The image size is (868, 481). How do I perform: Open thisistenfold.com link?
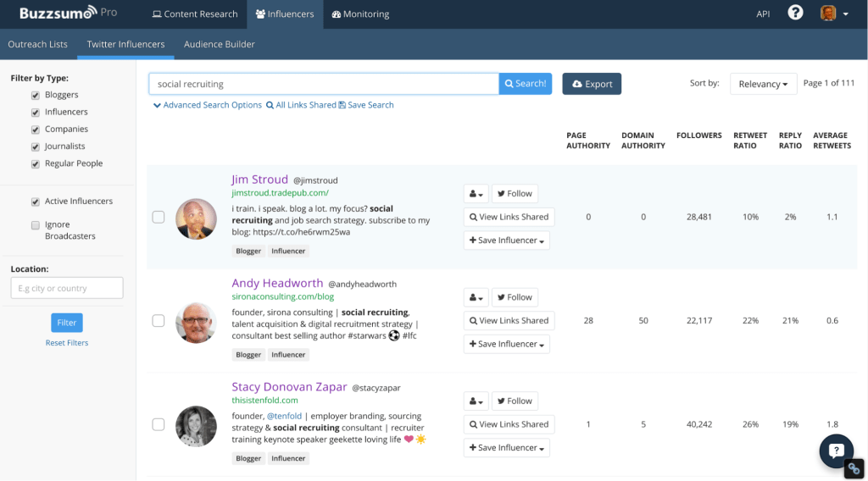(264, 401)
